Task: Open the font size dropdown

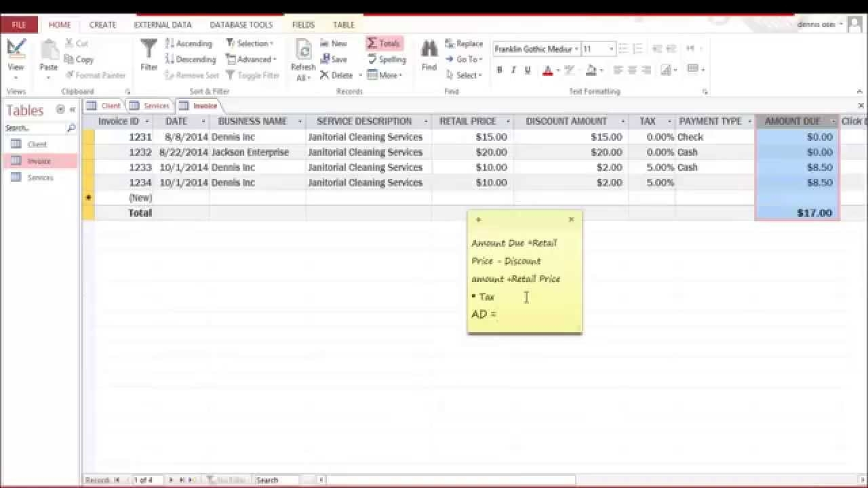Action: [x=610, y=48]
